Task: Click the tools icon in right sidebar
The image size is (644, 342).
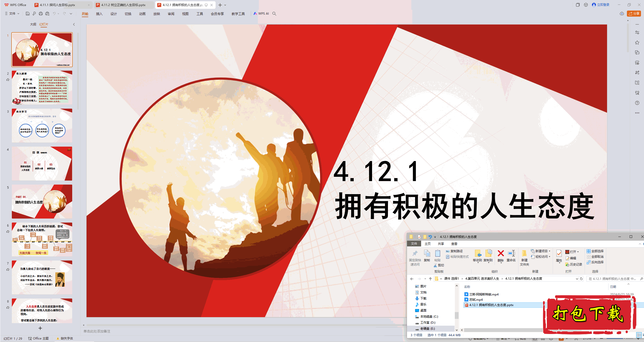Action: click(637, 73)
